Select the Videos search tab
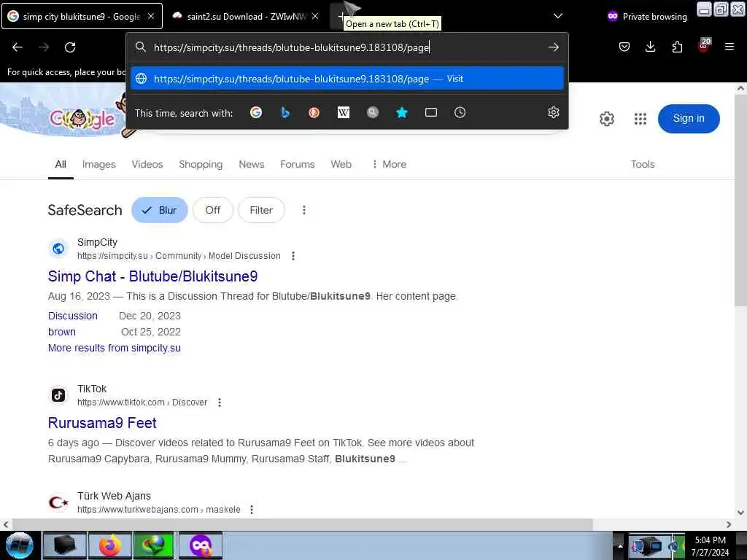The height and width of the screenshot is (560, 747). (147, 164)
